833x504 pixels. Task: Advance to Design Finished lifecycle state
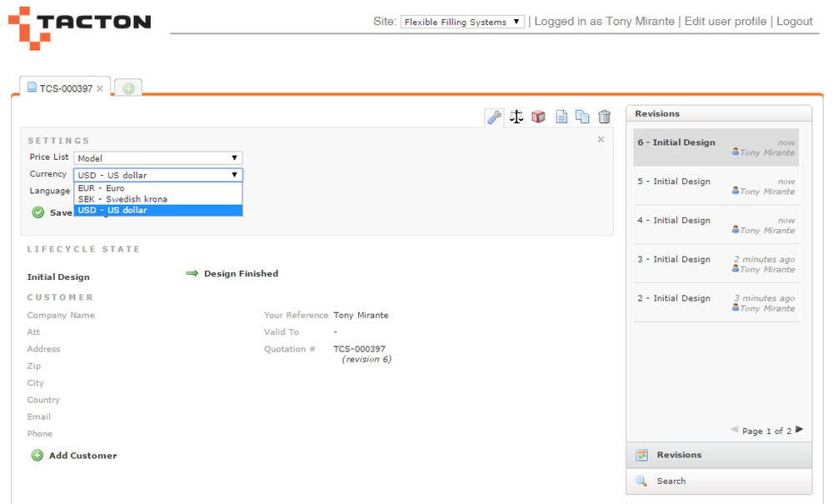tap(242, 273)
